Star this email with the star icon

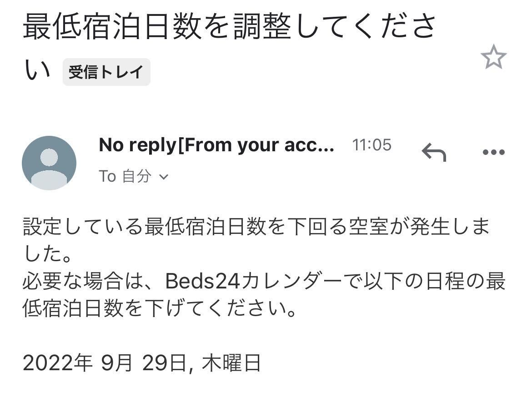[493, 57]
